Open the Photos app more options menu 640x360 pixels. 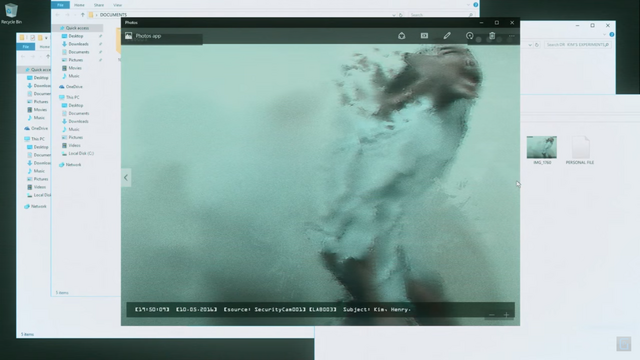[x=511, y=36]
